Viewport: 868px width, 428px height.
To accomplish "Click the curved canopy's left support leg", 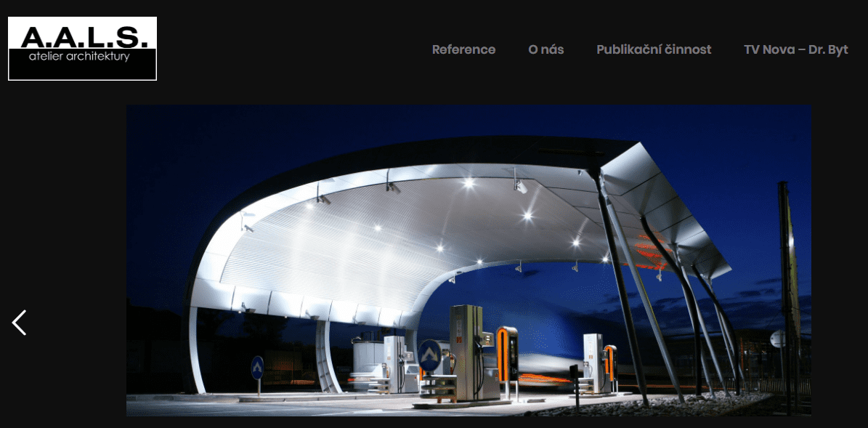I will [x=193, y=349].
